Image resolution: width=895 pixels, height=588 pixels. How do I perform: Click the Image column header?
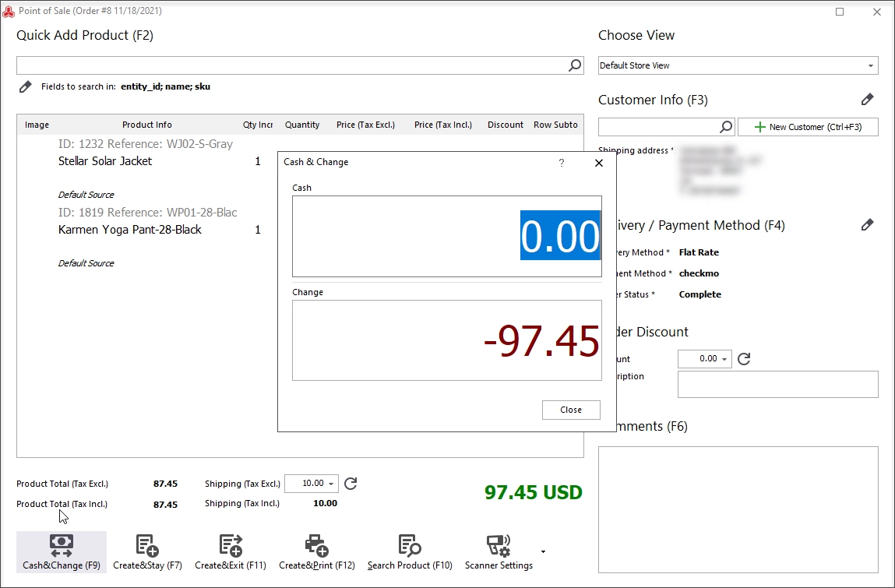click(x=37, y=125)
